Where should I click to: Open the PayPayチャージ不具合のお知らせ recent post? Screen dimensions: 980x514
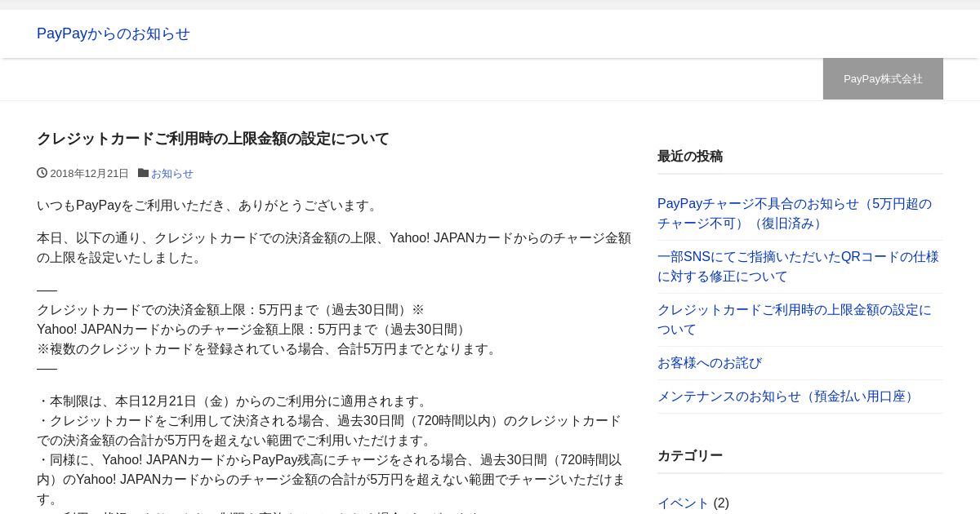pos(795,214)
